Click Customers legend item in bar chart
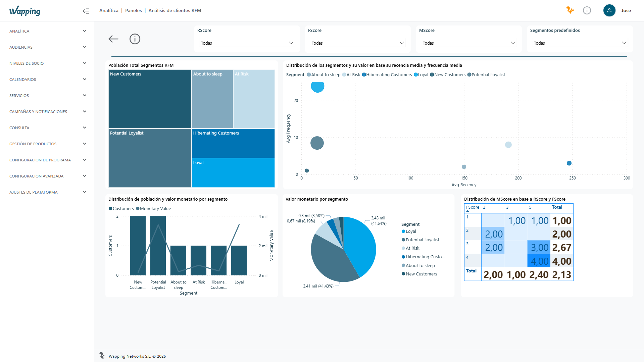The height and width of the screenshot is (362, 644). pos(121,209)
